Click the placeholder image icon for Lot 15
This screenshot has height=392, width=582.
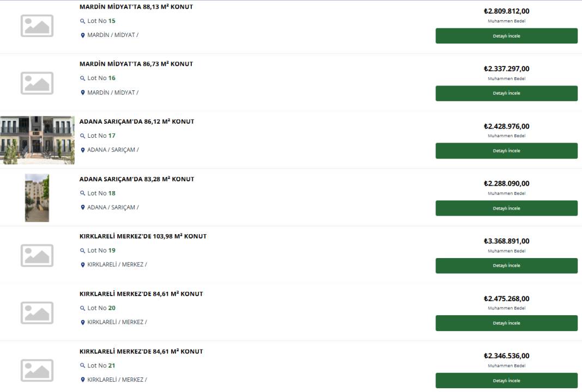(37, 26)
